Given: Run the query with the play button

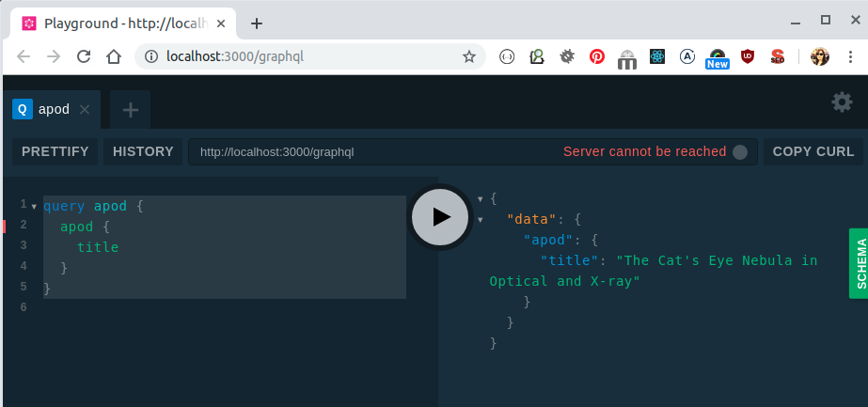Looking at the screenshot, I should pos(440,217).
